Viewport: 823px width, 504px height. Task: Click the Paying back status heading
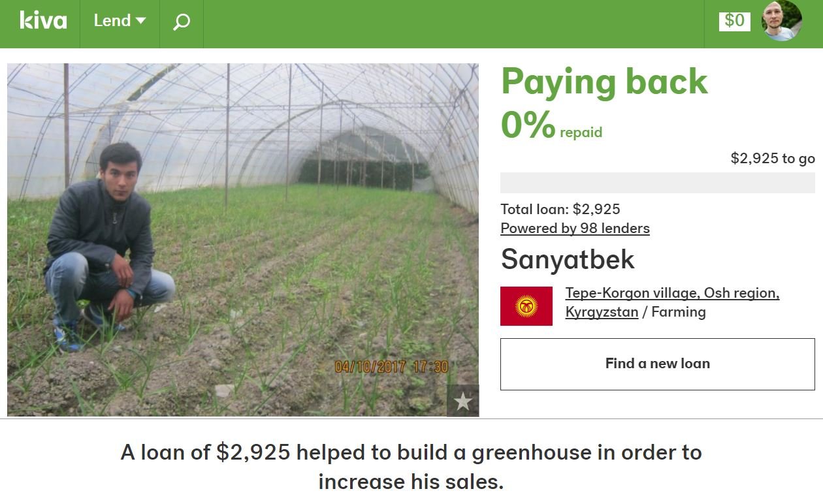pyautogui.click(x=604, y=82)
